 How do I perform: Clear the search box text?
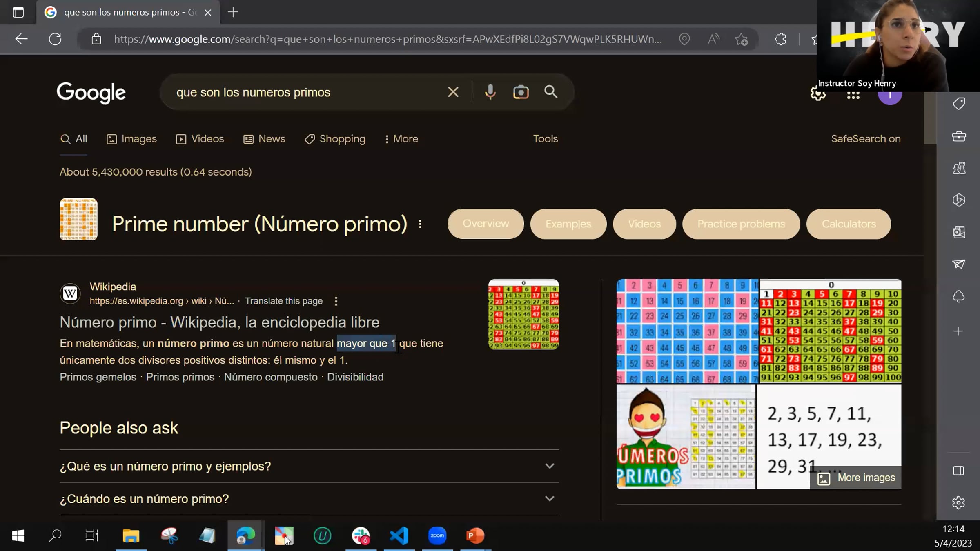(x=453, y=92)
